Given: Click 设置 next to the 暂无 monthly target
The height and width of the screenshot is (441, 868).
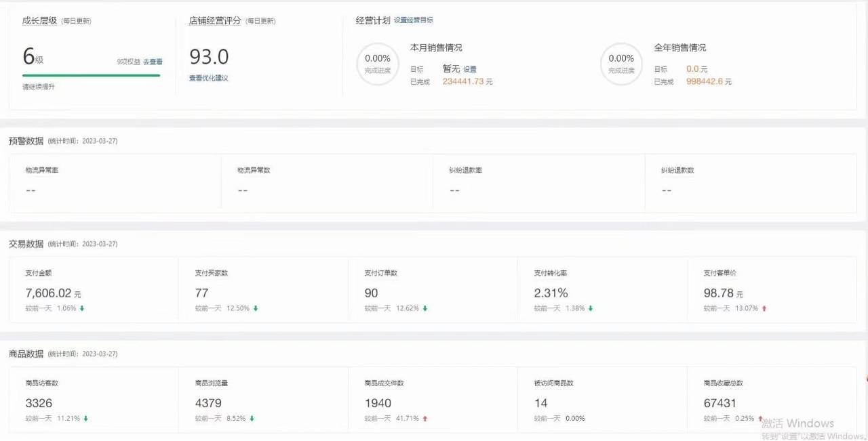Looking at the screenshot, I should tap(470, 69).
